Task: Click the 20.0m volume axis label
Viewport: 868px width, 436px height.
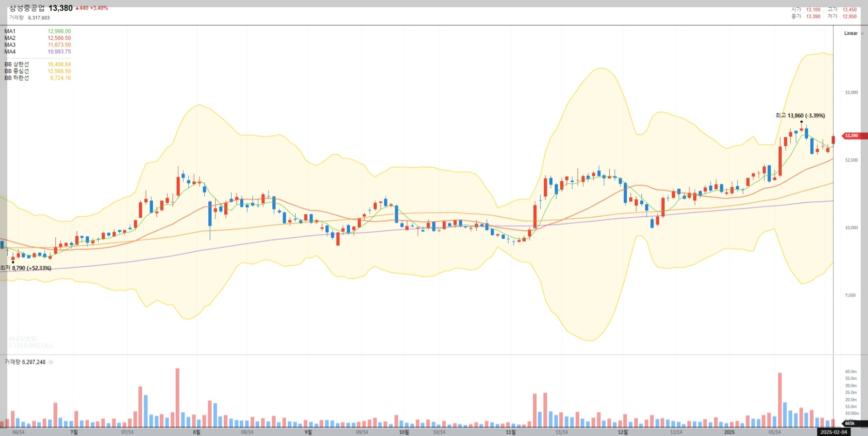Action: click(851, 400)
